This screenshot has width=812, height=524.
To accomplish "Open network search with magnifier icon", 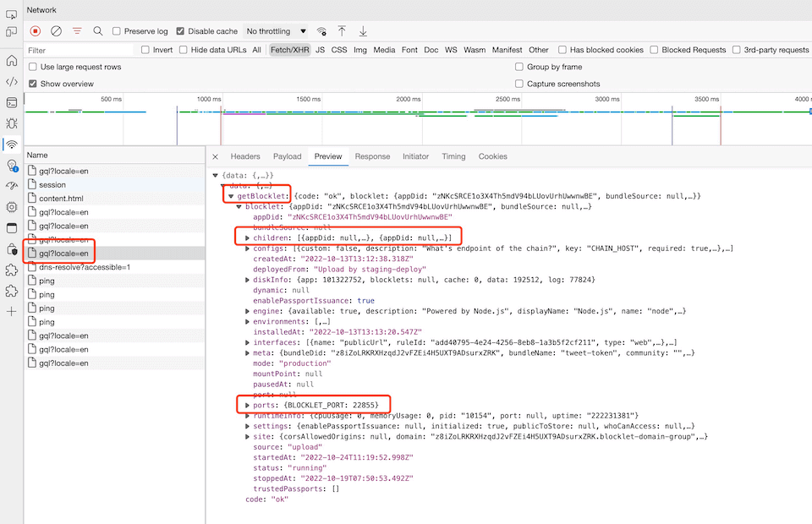I will pyautogui.click(x=98, y=31).
